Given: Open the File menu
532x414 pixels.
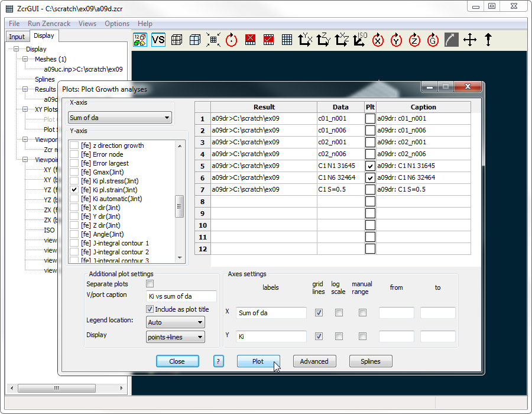Looking at the screenshot, I should pos(14,24).
